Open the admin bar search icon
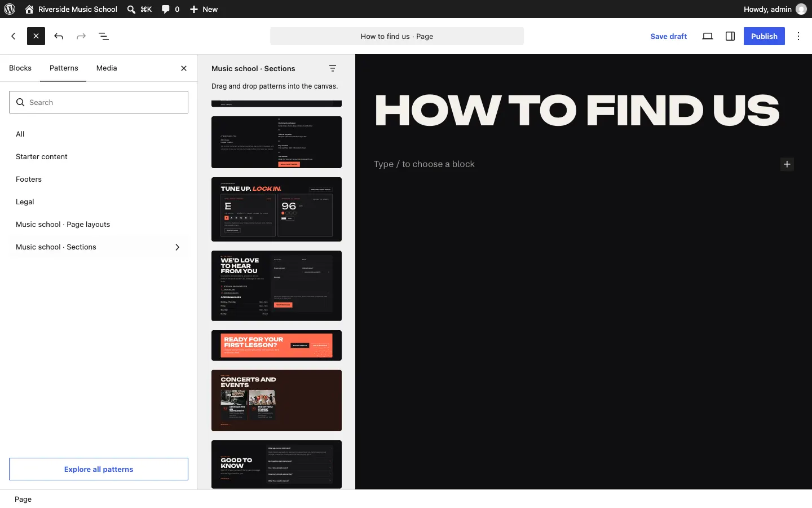 coord(131,9)
